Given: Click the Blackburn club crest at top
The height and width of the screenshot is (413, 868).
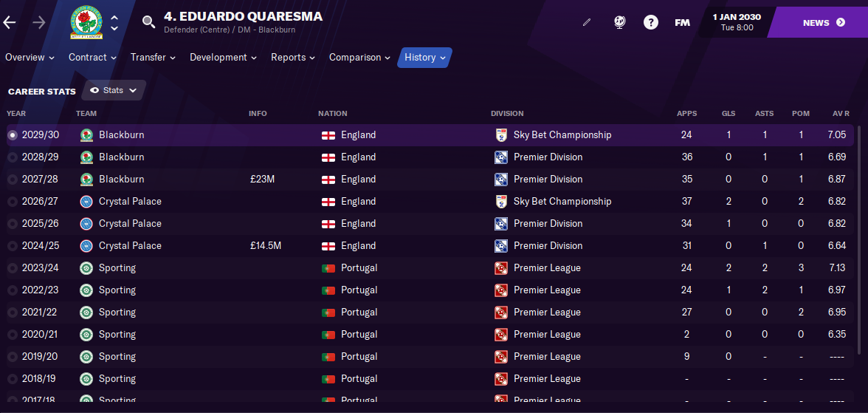Looking at the screenshot, I should coord(86,23).
